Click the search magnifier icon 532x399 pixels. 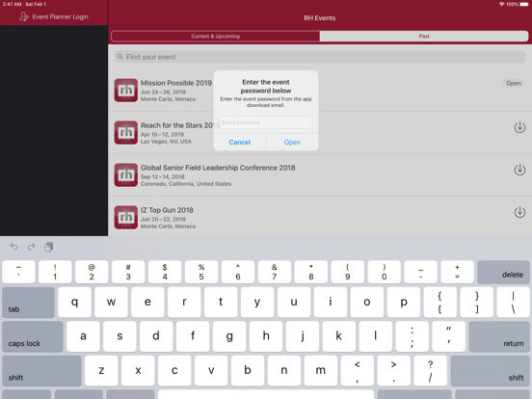coord(120,57)
